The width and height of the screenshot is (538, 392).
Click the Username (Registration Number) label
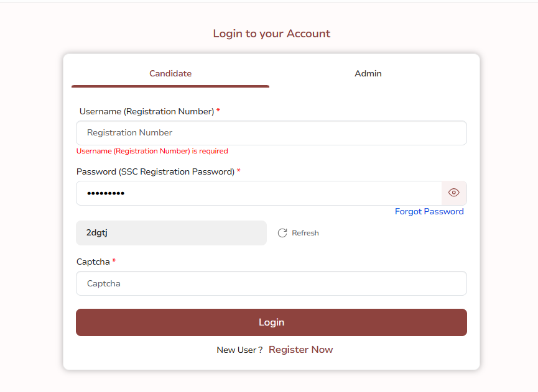point(147,111)
